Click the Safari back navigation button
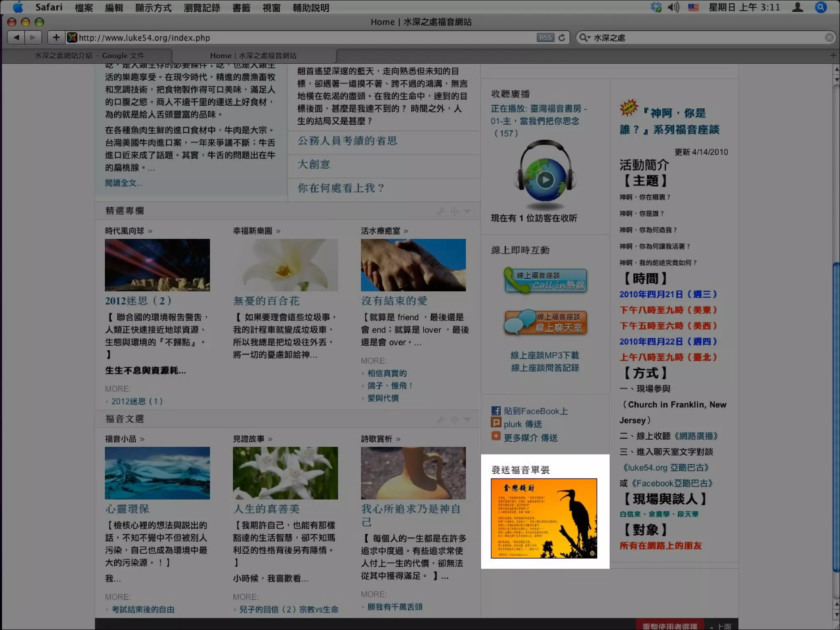The height and width of the screenshot is (630, 840). click(x=16, y=38)
